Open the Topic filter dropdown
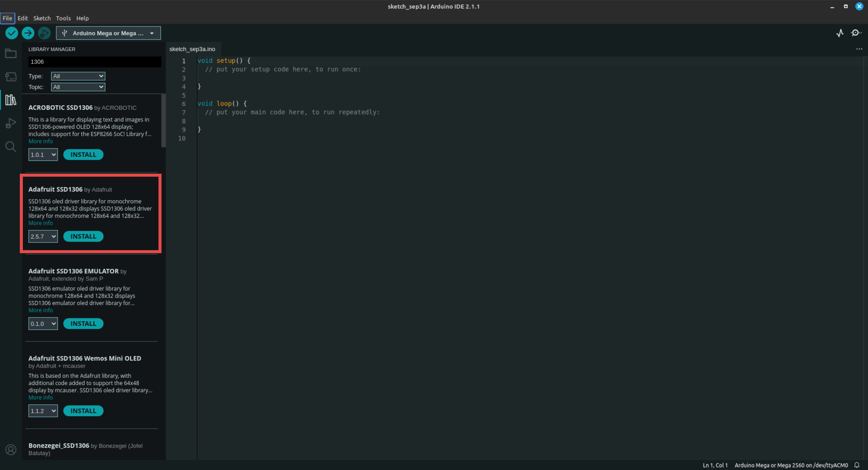The width and height of the screenshot is (868, 470). [x=78, y=87]
